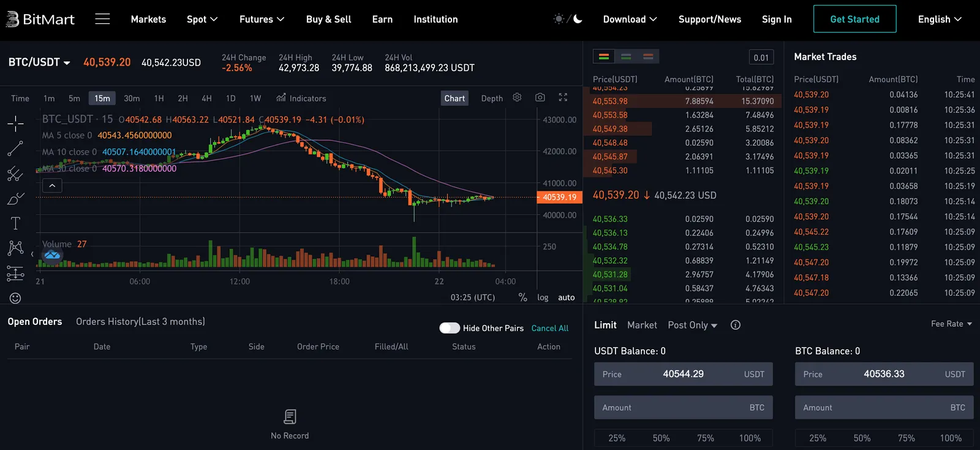Screen dimensions: 980x450
Task: Switch to light theme sun icon
Action: (x=559, y=19)
